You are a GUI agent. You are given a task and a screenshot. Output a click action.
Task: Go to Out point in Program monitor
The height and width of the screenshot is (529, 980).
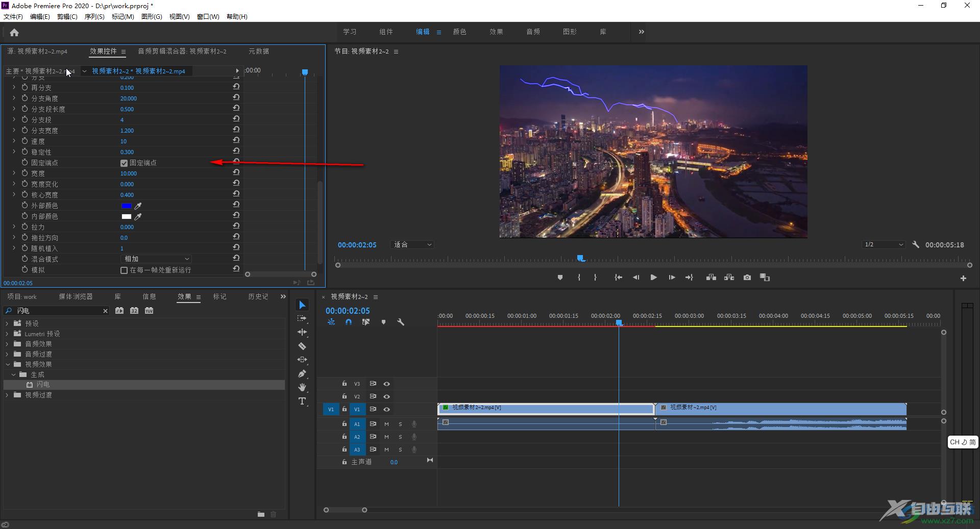(689, 278)
